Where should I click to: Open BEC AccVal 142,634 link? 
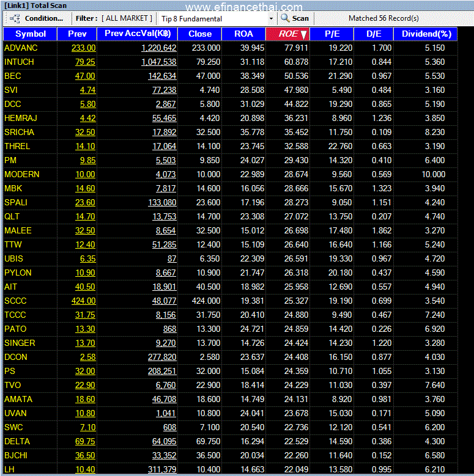162,76
